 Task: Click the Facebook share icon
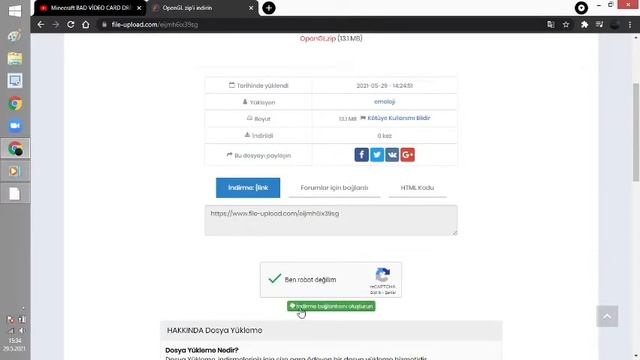point(361,155)
